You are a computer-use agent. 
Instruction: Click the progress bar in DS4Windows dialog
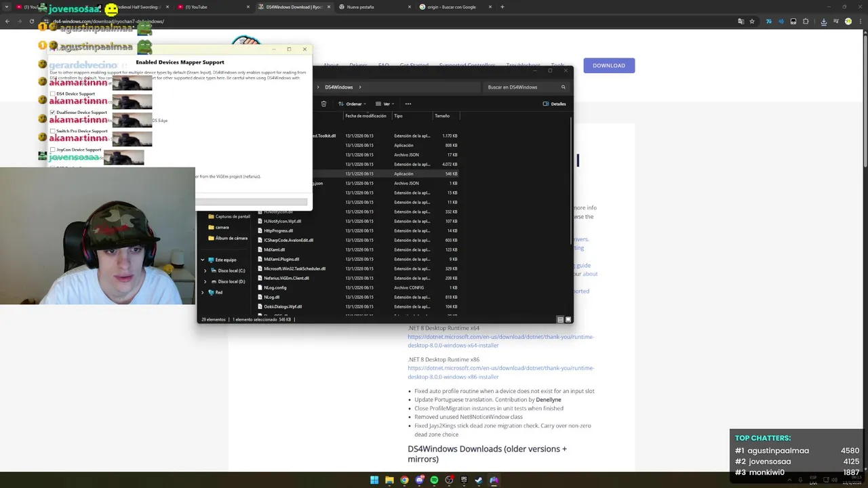(x=252, y=202)
